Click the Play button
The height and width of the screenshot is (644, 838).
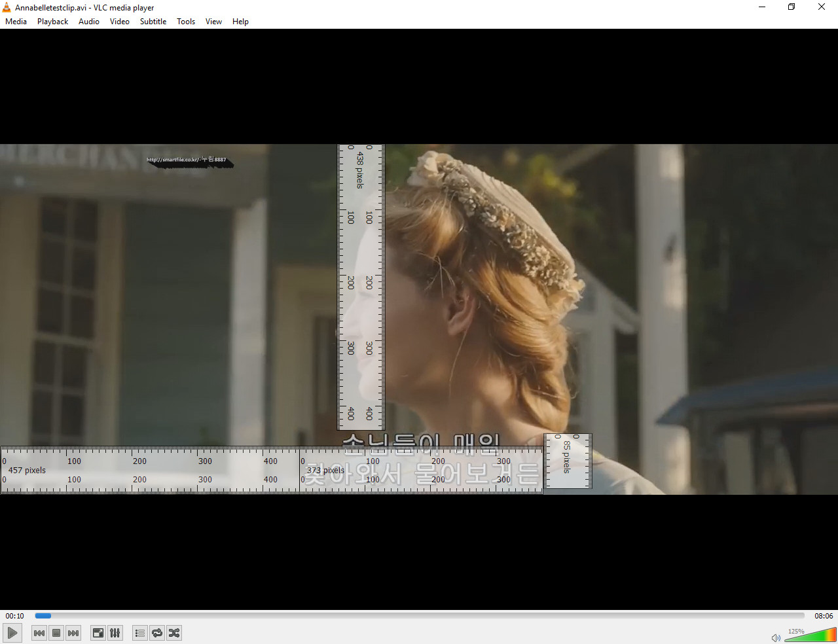coord(12,633)
